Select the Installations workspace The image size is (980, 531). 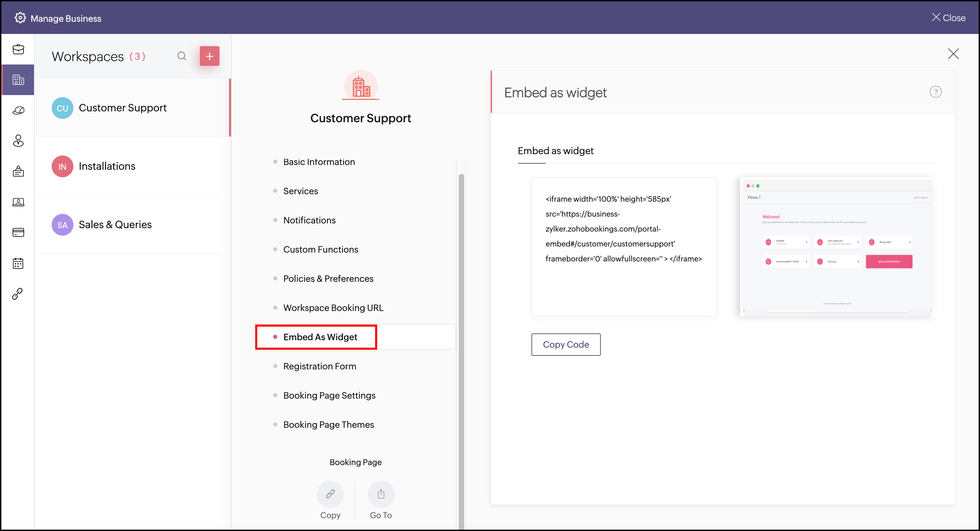tap(107, 166)
